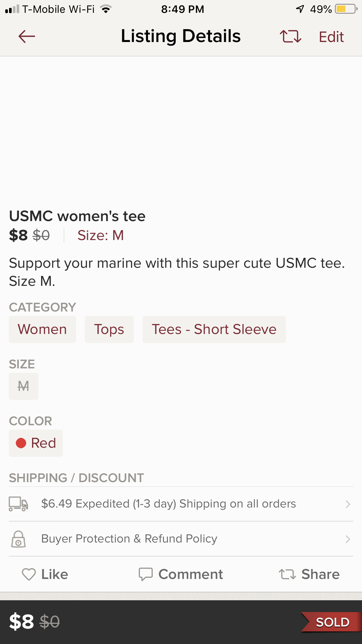This screenshot has height=644, width=362.
Task: Tap the Edit button
Action: point(331,37)
